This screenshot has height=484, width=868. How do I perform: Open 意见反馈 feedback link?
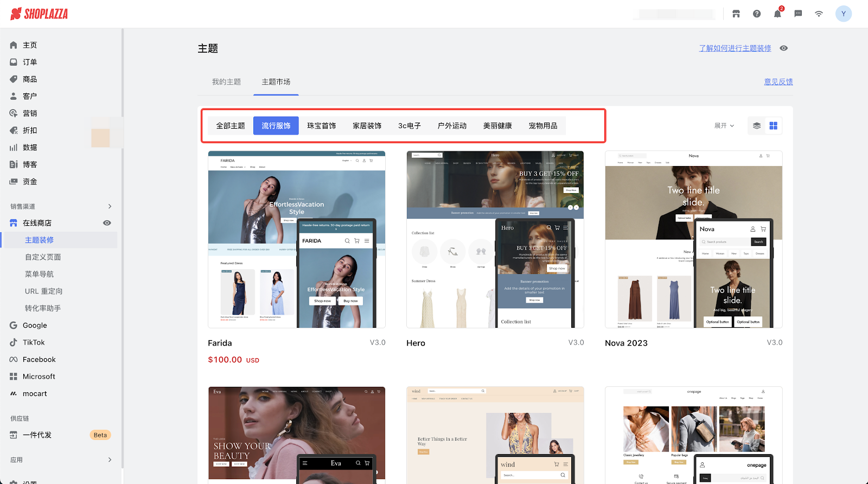[778, 82]
